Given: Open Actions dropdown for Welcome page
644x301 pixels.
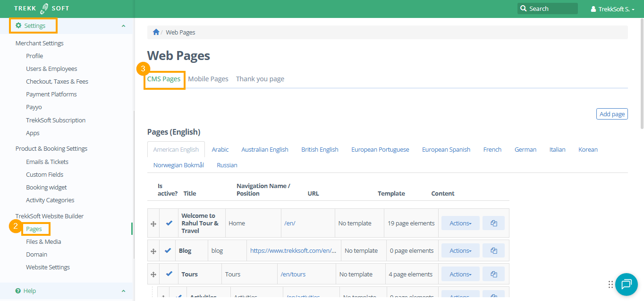Looking at the screenshot, I should pyautogui.click(x=460, y=223).
